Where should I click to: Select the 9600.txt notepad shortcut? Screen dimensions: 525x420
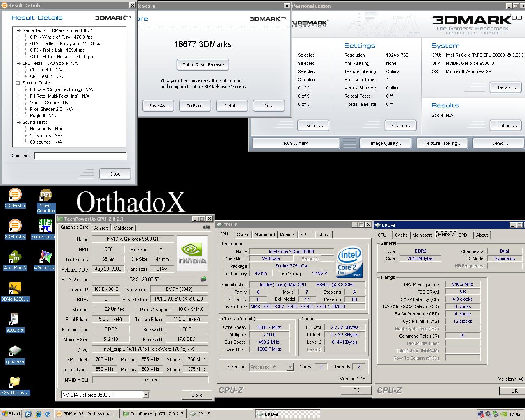coord(15,323)
